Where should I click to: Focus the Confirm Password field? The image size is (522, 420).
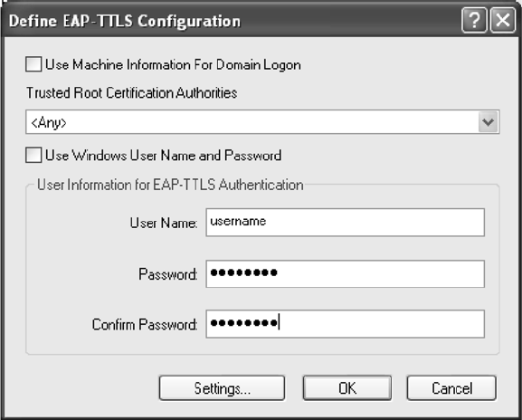tap(346, 324)
